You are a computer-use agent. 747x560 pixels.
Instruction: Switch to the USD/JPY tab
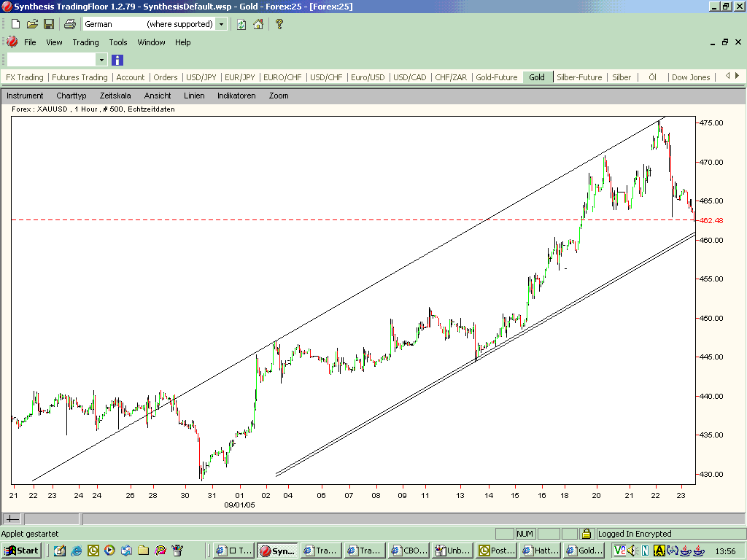pos(201,77)
